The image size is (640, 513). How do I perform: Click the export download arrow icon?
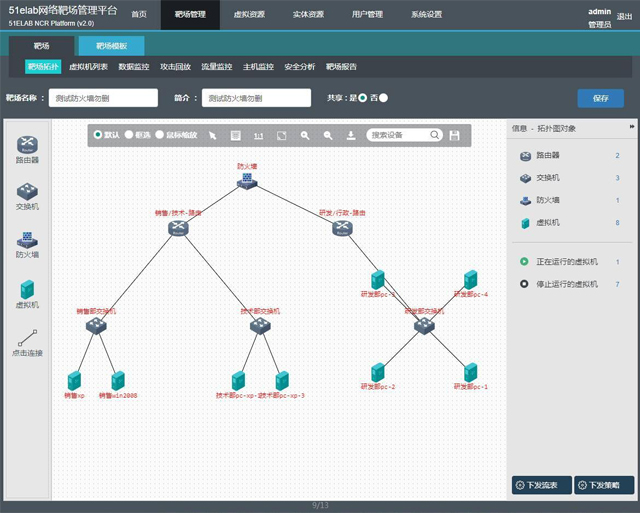351,135
